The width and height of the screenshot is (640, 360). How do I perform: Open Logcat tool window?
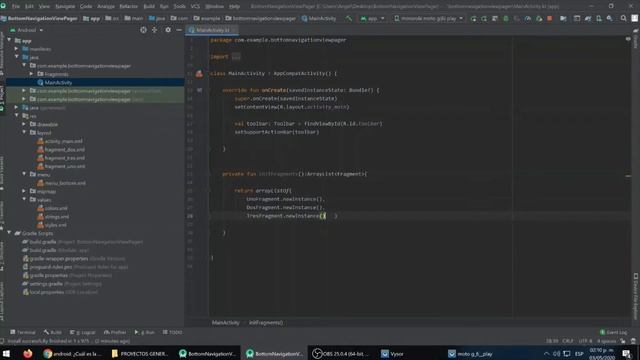click(83, 332)
